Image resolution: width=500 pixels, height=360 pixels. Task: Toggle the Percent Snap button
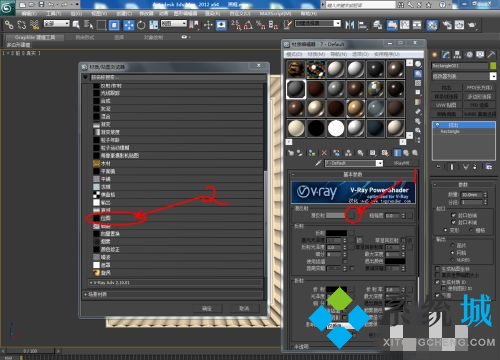(261, 25)
